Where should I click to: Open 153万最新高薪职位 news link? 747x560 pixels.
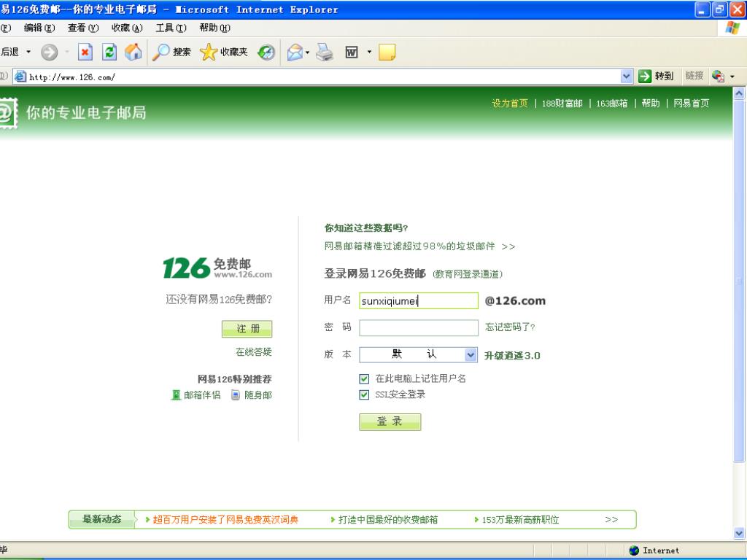click(520, 519)
